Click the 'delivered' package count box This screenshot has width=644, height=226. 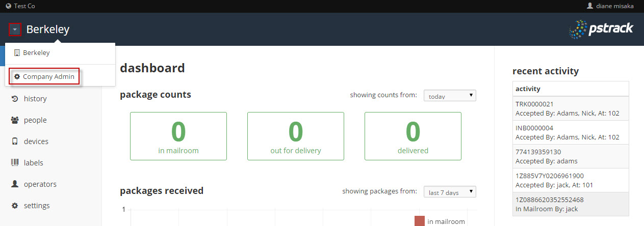point(413,136)
